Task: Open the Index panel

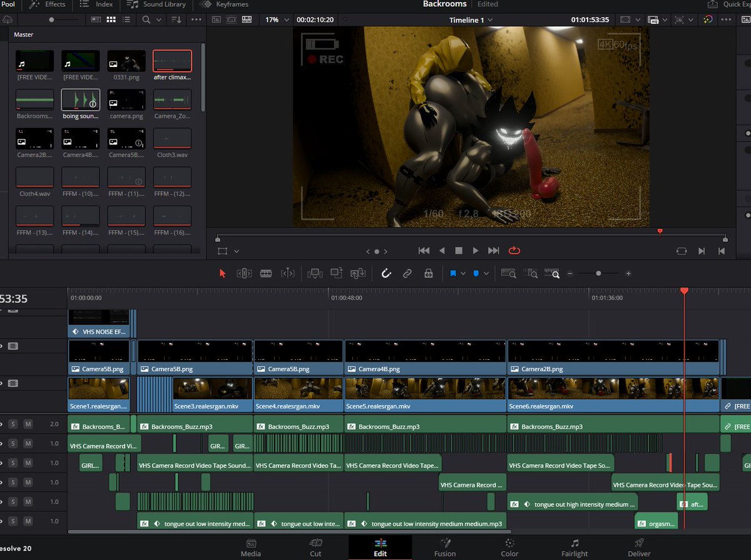Action: click(x=97, y=4)
